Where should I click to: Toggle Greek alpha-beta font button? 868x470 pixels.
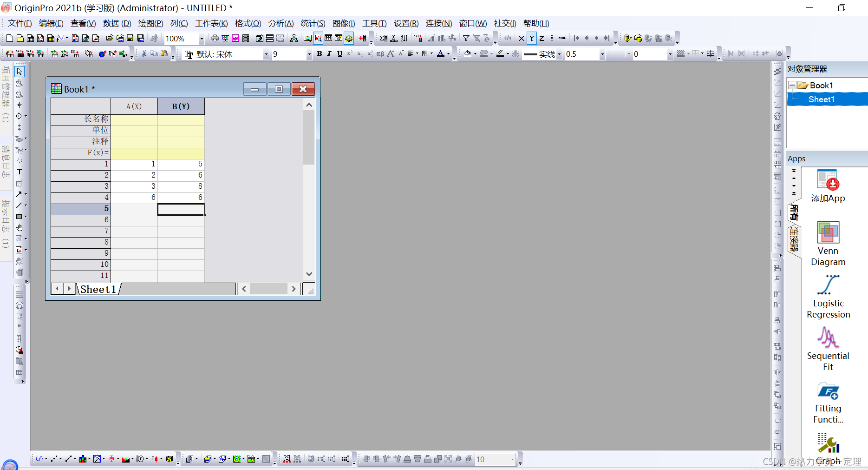pos(380,54)
